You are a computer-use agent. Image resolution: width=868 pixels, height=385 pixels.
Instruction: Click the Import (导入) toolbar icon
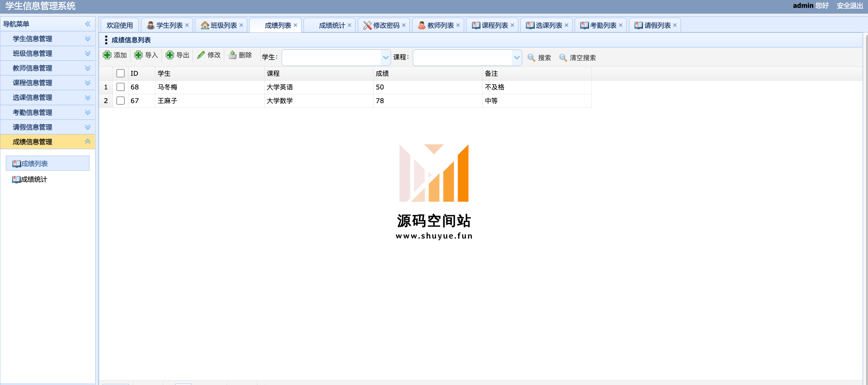[138, 55]
